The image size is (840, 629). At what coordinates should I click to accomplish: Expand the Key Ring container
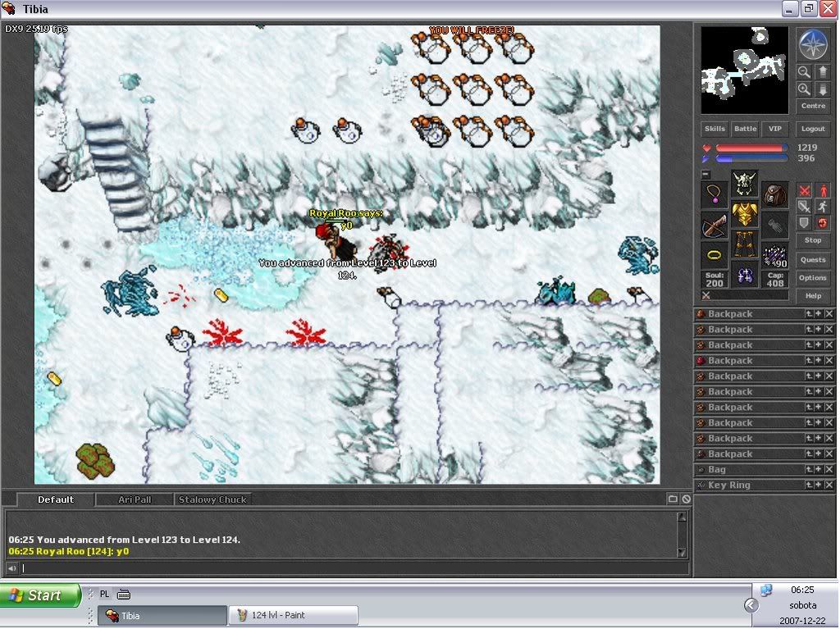pos(819,485)
